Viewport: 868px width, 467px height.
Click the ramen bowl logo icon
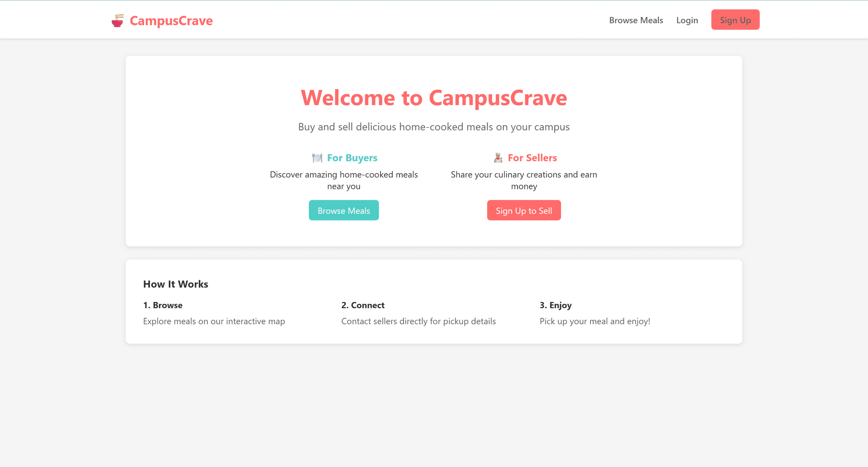(x=117, y=20)
